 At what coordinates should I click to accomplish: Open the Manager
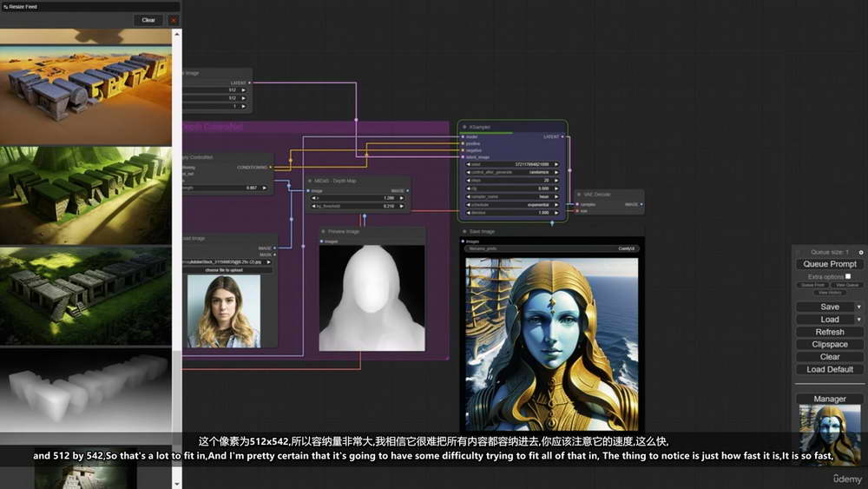tap(829, 399)
